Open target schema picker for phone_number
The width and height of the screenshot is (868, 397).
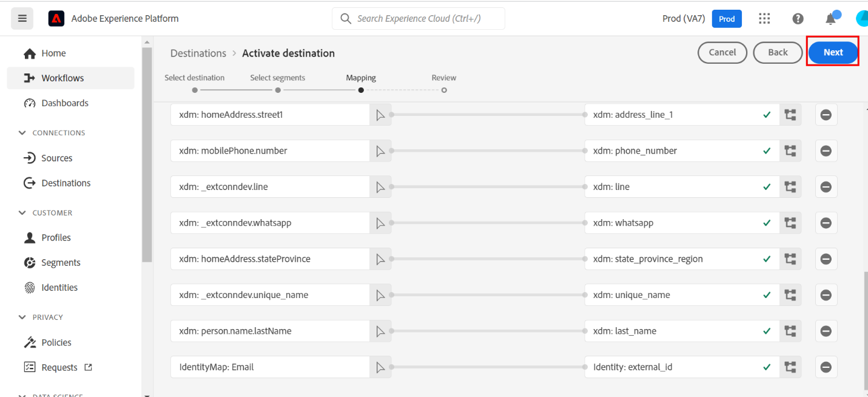click(x=790, y=151)
